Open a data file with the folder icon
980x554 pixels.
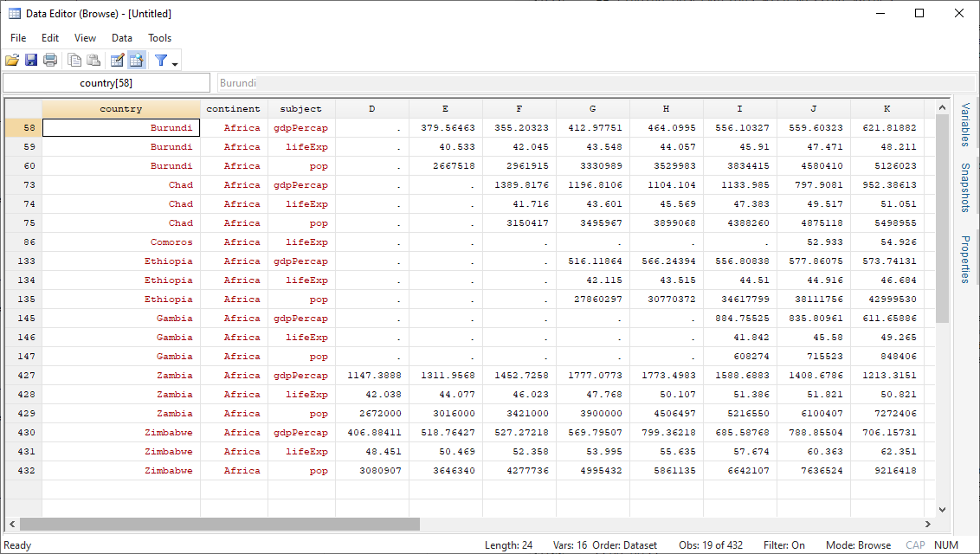pyautogui.click(x=12, y=60)
